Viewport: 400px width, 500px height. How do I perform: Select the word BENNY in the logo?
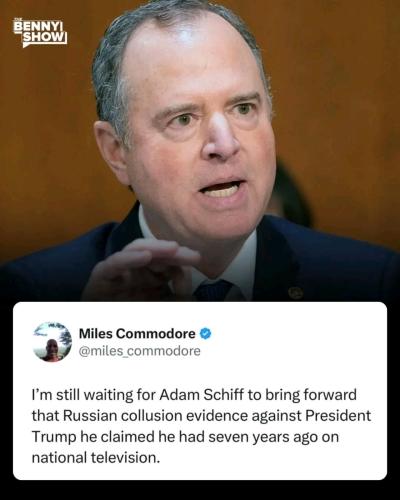pyautogui.click(x=38, y=26)
